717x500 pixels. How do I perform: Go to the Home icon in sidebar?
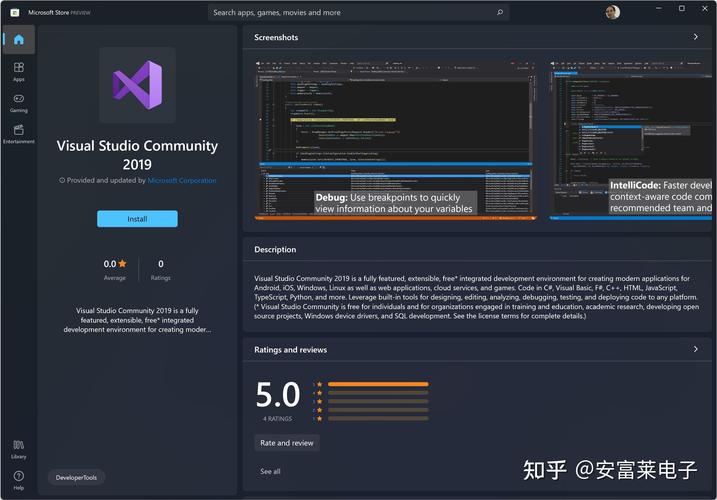[x=19, y=40]
